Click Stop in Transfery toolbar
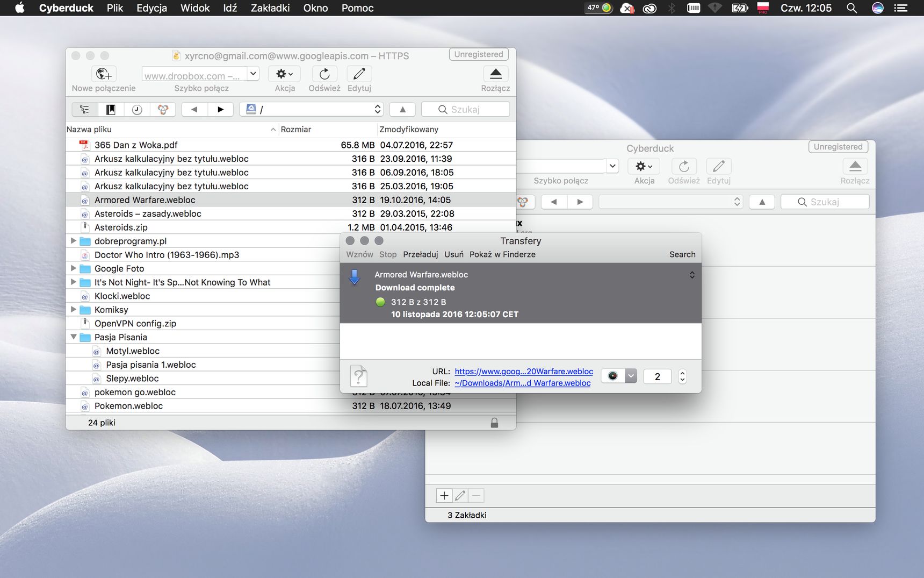924x578 pixels. coord(388,254)
